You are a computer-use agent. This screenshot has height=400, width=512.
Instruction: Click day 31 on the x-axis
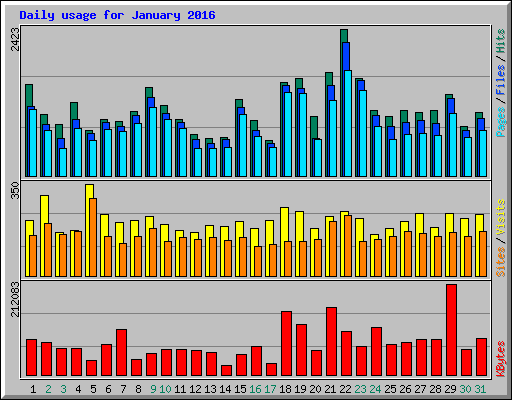coord(480,389)
